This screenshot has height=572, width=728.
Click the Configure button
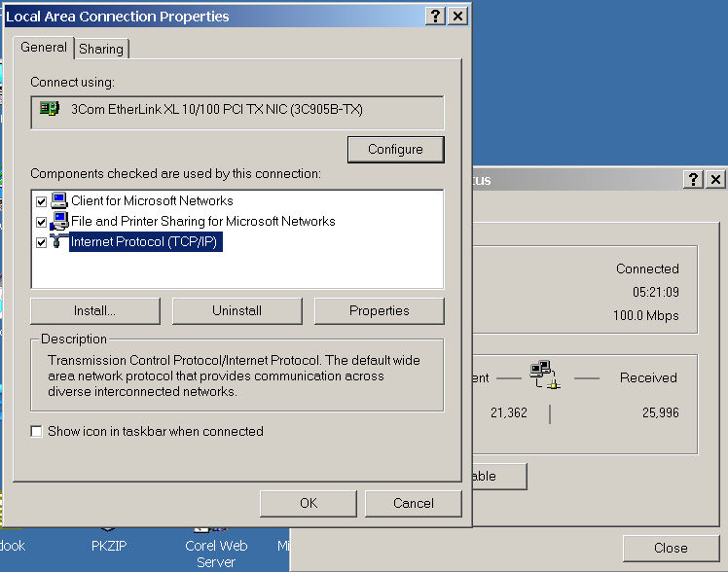point(395,150)
